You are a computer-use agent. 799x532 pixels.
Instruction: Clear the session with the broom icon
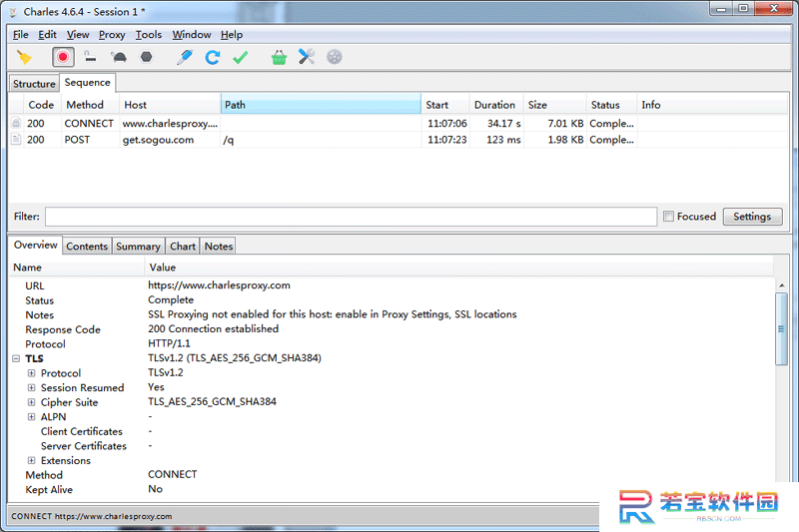point(24,57)
